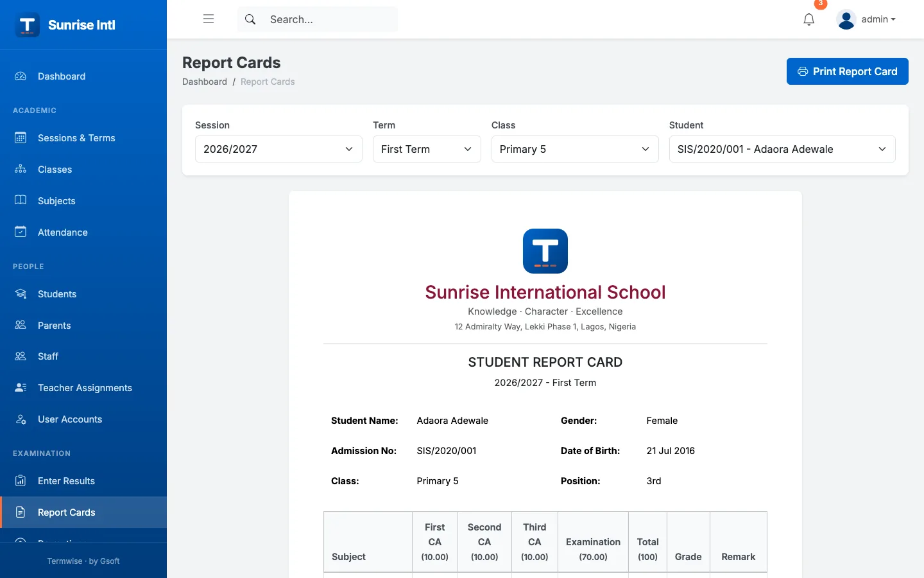Open the Student dropdown for Adaora Adewale
Image resolution: width=924 pixels, height=578 pixels.
coord(782,149)
